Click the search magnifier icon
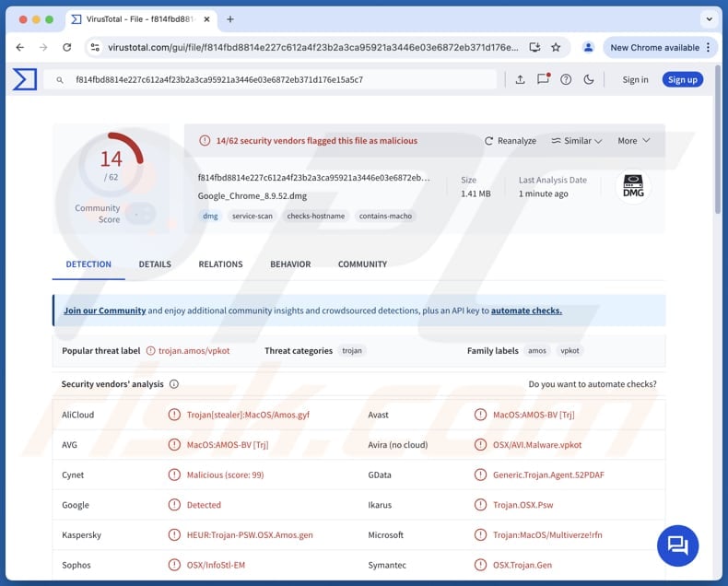The image size is (728, 586). point(60,80)
